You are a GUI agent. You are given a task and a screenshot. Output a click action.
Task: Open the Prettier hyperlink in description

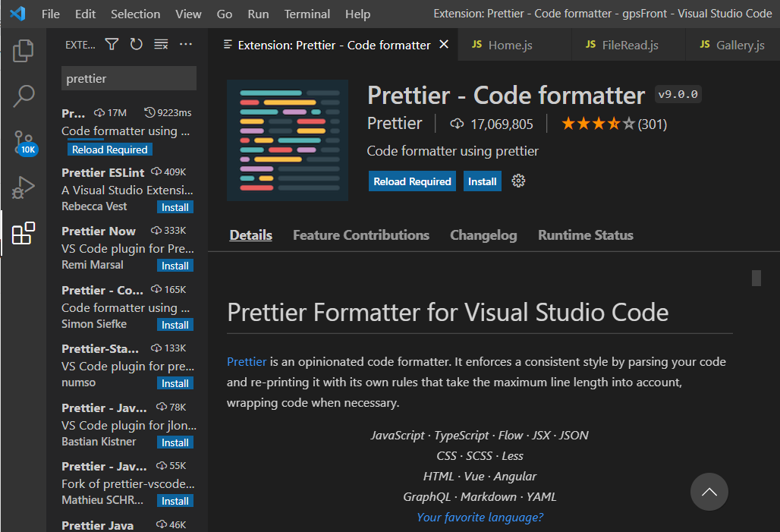point(247,362)
